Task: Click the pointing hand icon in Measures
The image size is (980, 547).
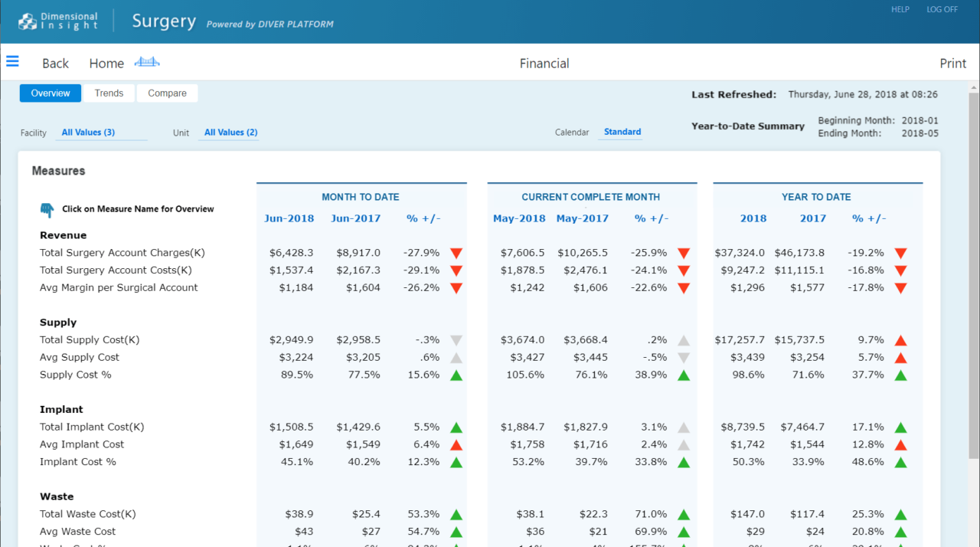Action: [x=47, y=210]
